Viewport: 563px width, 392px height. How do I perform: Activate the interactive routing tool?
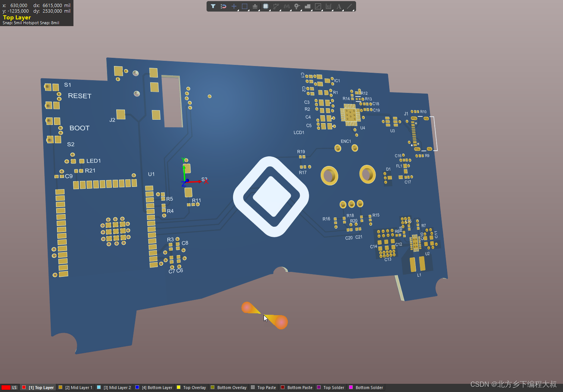[x=276, y=6]
